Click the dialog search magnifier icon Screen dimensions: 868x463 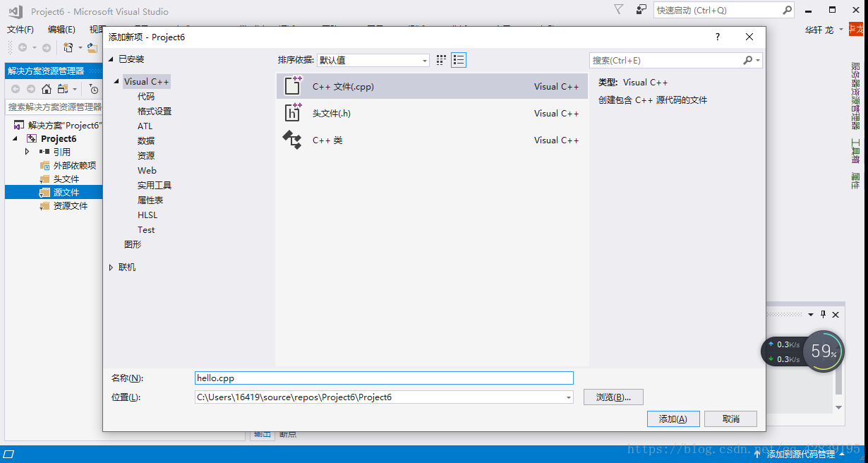tap(747, 61)
